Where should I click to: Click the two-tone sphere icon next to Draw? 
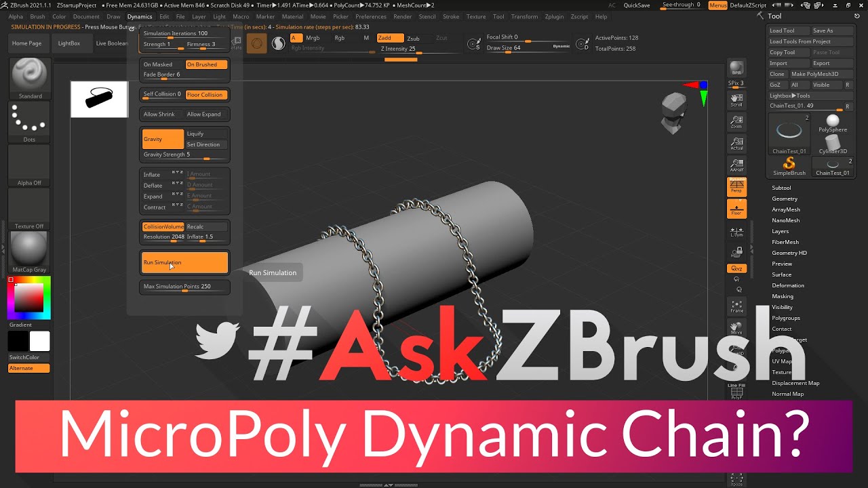point(278,44)
